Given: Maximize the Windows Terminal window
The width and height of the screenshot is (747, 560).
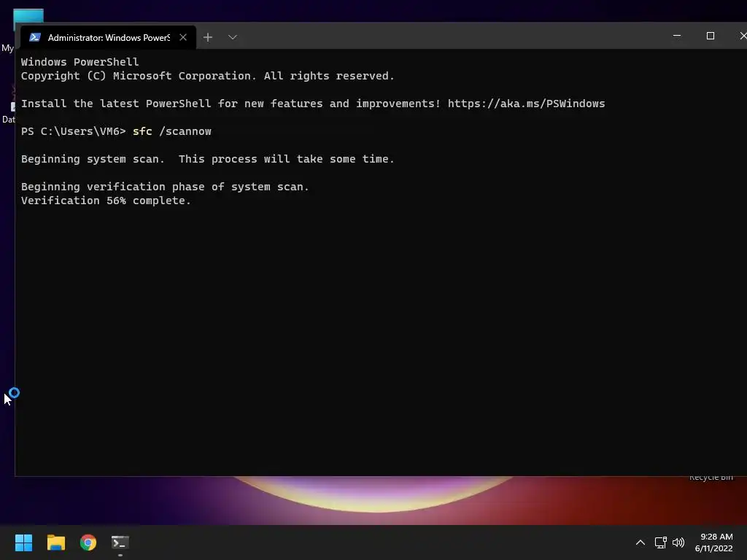Looking at the screenshot, I should [x=710, y=36].
